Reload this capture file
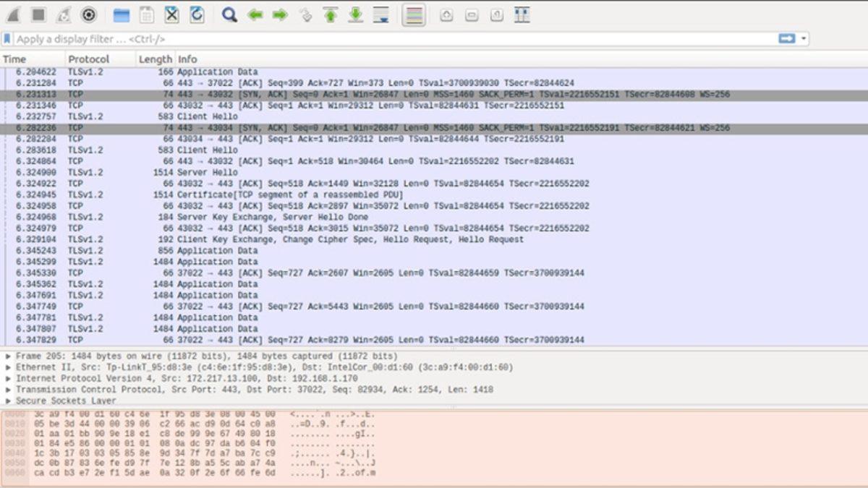 [197, 14]
